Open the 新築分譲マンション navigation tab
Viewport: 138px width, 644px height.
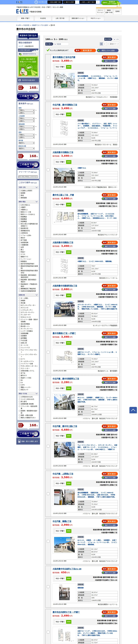tap(78, 18)
